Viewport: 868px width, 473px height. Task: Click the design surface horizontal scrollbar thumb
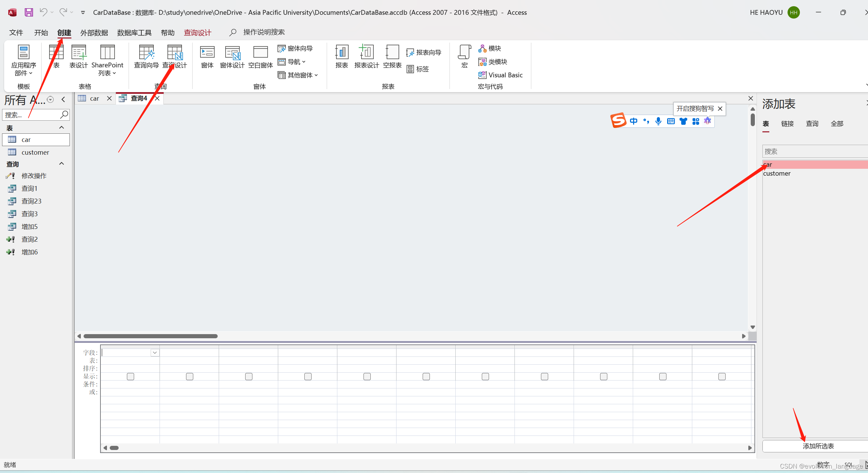[x=150, y=336]
